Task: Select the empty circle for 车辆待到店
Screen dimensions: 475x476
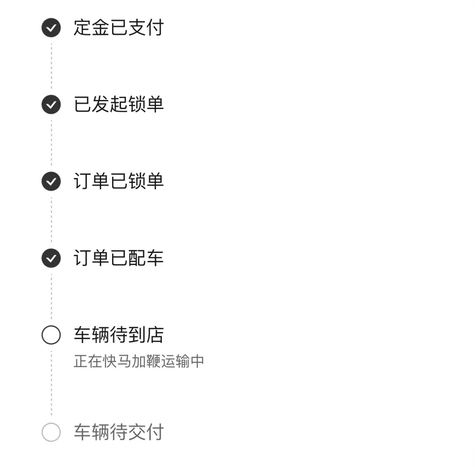Action: (x=51, y=335)
